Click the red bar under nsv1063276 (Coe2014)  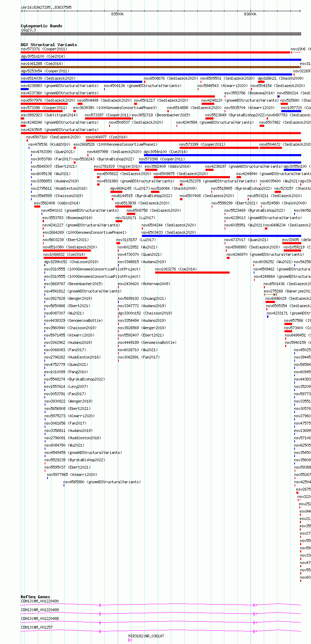point(192,273)
